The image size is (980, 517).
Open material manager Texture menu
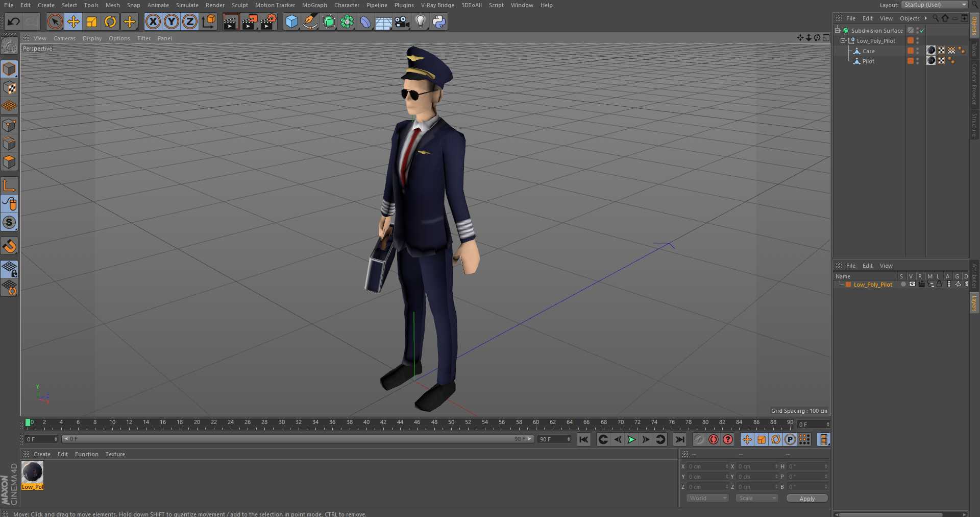coord(115,454)
